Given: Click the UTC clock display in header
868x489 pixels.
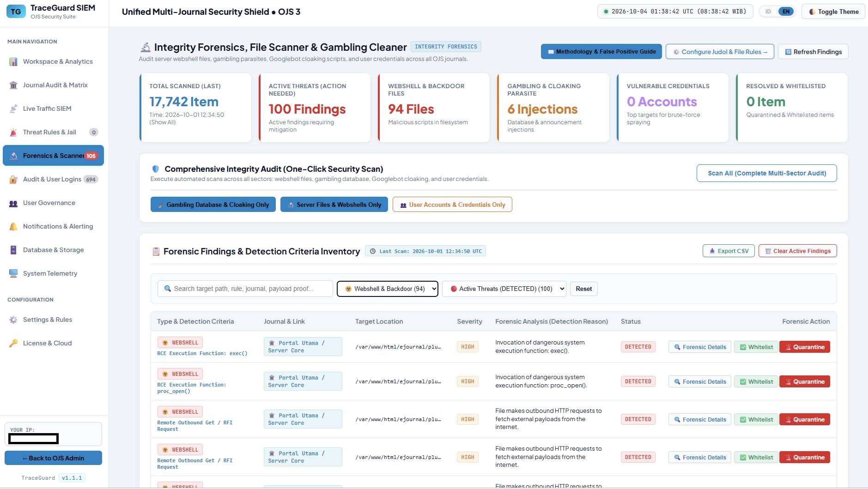Looking at the screenshot, I should coord(675,12).
